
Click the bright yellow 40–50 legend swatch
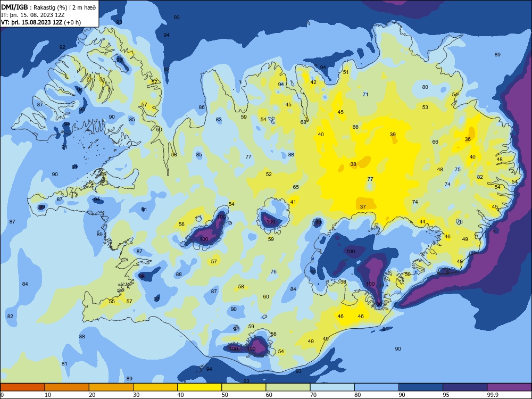pos(199,387)
